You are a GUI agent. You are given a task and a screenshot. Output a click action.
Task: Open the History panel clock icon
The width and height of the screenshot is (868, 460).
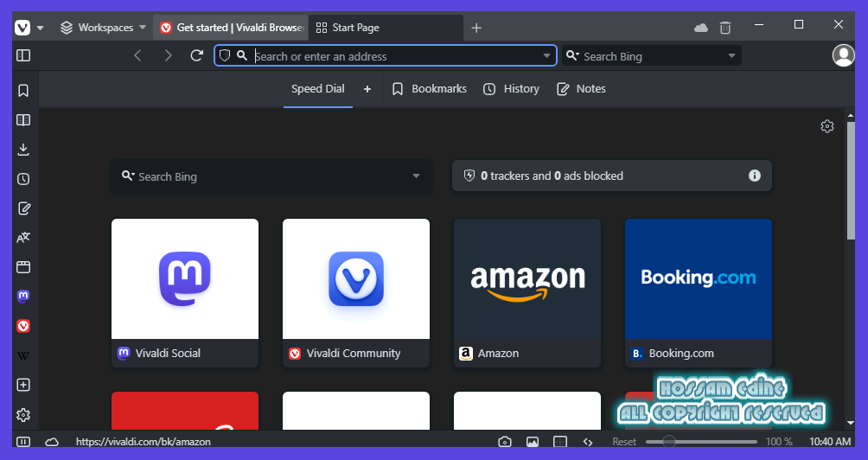pos(23,179)
